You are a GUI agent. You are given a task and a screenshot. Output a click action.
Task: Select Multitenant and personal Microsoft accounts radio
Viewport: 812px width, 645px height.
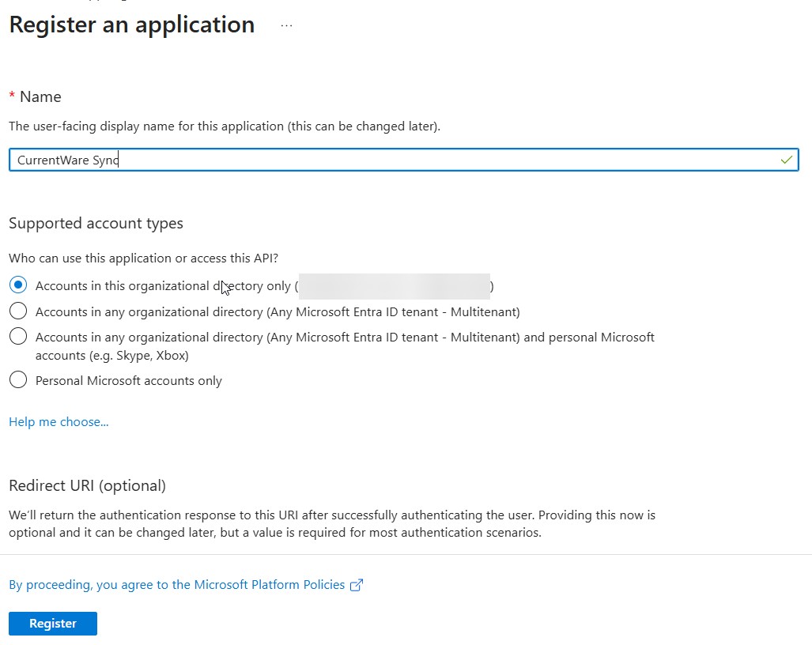point(18,337)
